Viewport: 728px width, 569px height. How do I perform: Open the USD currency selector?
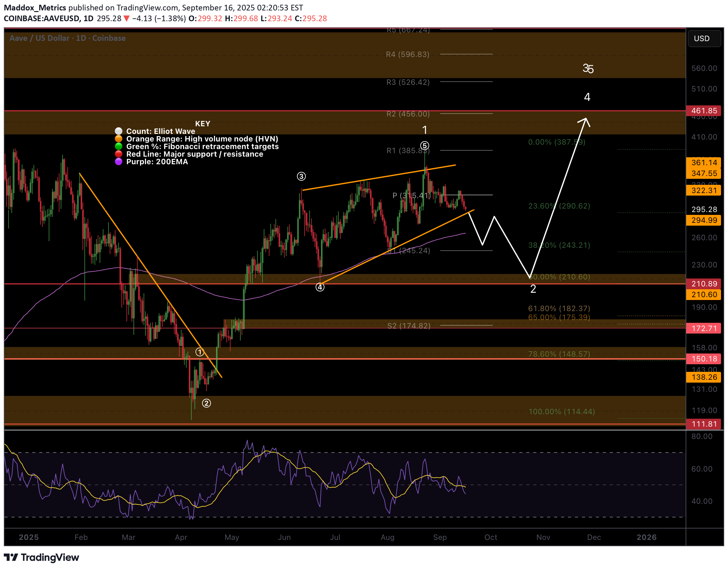click(x=704, y=38)
